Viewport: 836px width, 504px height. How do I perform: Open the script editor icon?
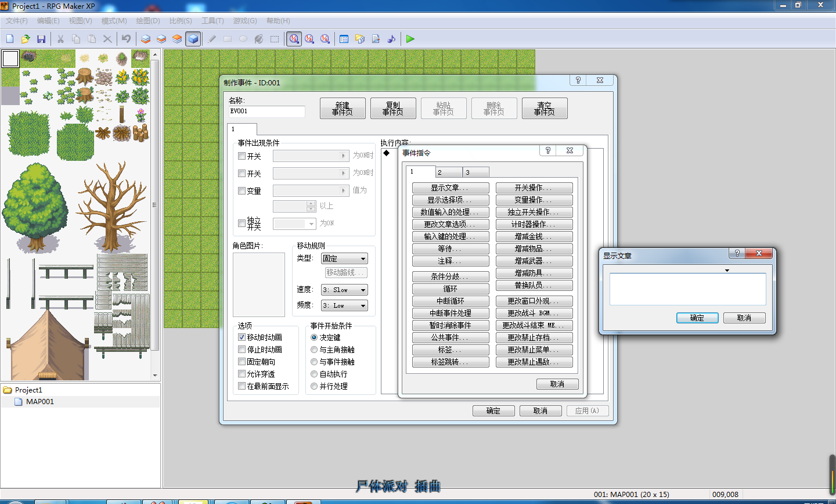click(x=376, y=39)
